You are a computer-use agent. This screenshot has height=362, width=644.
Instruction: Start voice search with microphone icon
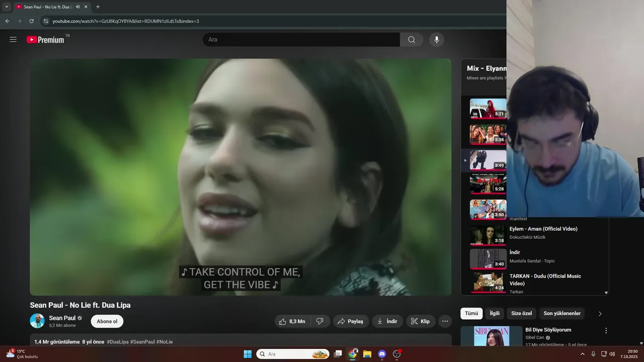[437, 40]
